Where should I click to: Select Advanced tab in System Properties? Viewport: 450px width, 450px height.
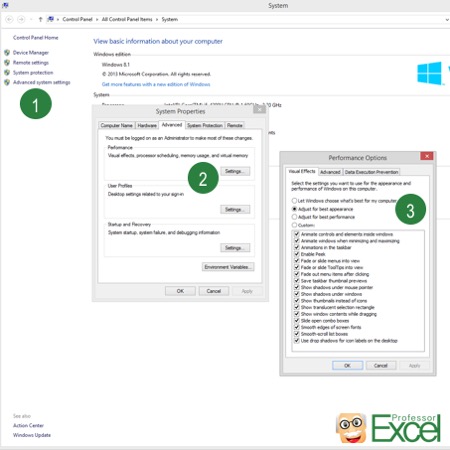pos(172,125)
